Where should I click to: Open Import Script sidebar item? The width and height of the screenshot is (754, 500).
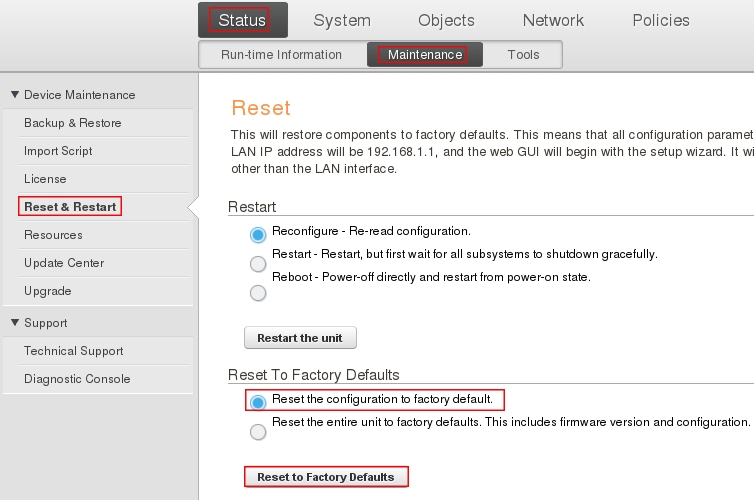tap(58, 151)
